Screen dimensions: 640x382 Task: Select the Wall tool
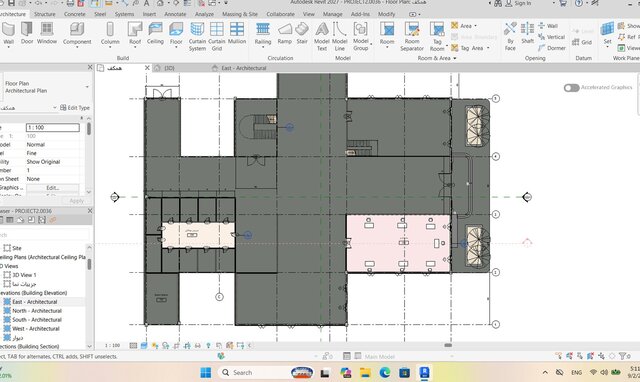point(8,33)
